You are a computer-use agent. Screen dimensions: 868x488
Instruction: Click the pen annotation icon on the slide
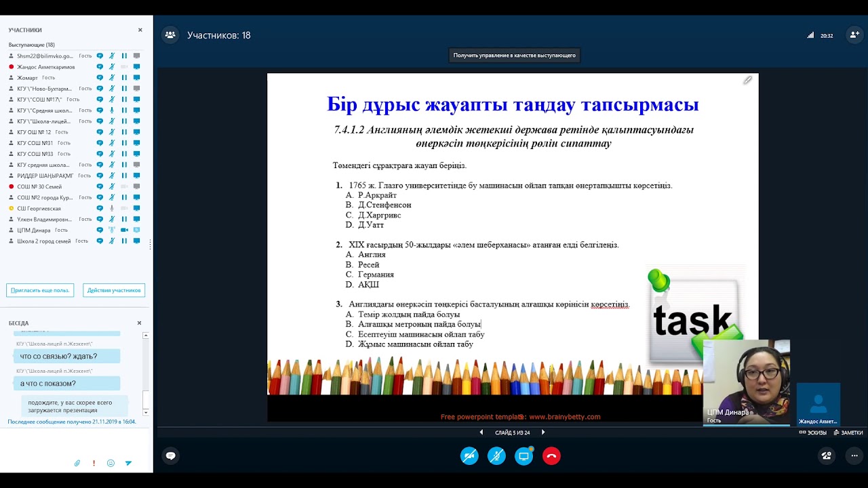(x=747, y=80)
